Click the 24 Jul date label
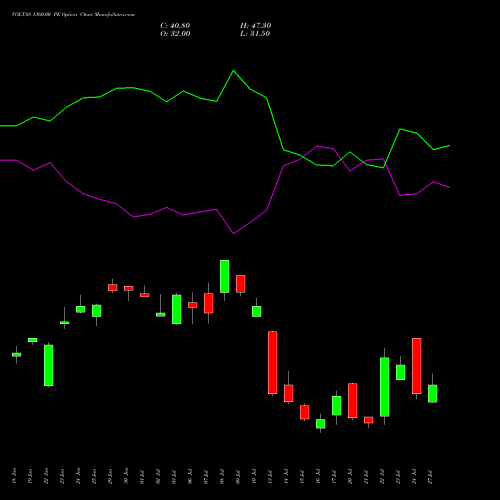This screenshot has height=500, width=500. (414, 476)
